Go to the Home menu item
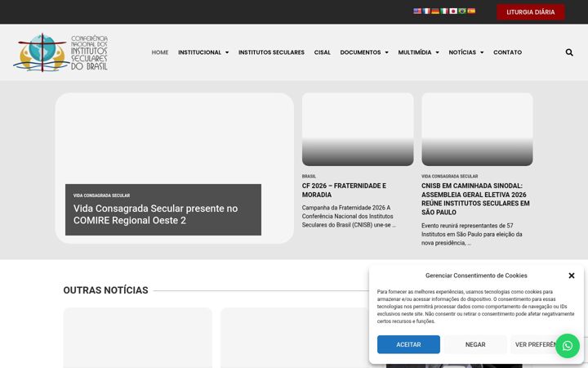588x368 pixels. coord(160,52)
